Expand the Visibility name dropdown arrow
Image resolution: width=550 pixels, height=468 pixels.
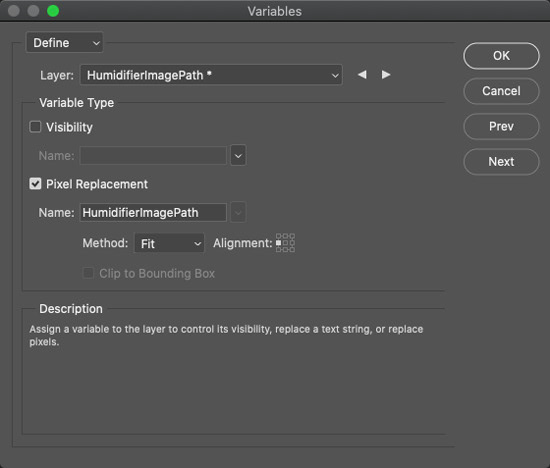tap(238, 155)
